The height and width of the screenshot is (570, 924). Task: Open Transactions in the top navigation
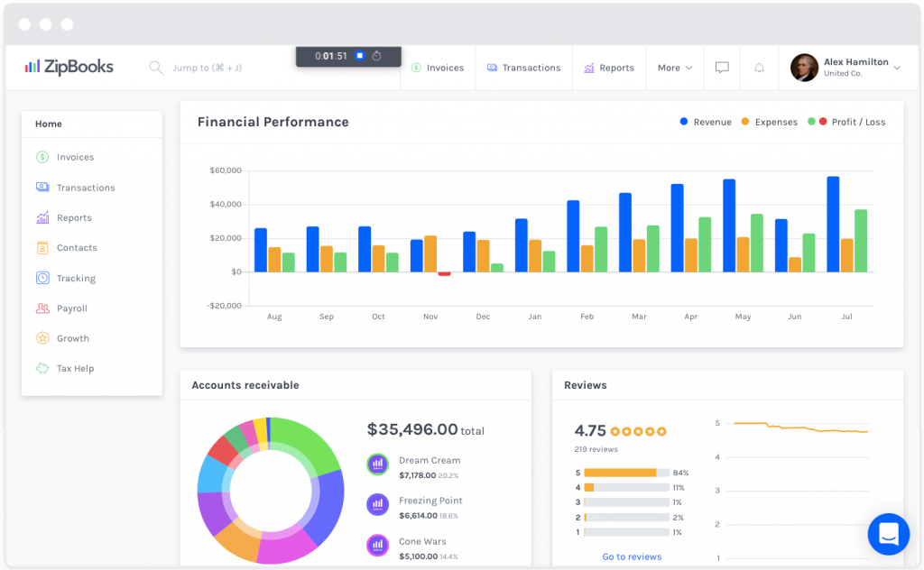(x=524, y=68)
